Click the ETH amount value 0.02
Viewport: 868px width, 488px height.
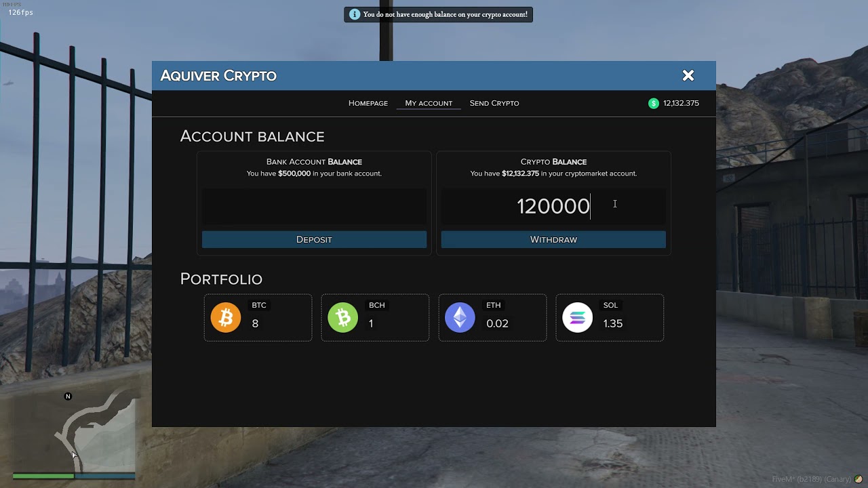tap(497, 323)
